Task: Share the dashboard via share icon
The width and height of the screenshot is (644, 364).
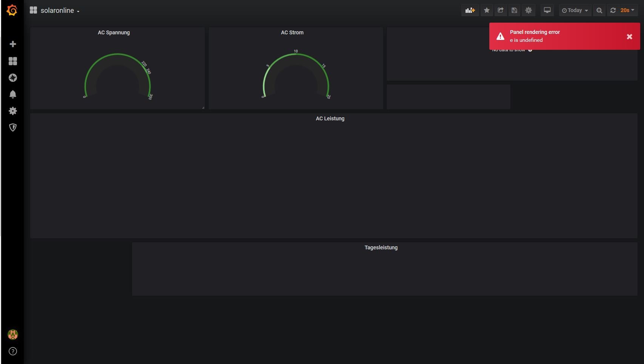Action: point(501,11)
